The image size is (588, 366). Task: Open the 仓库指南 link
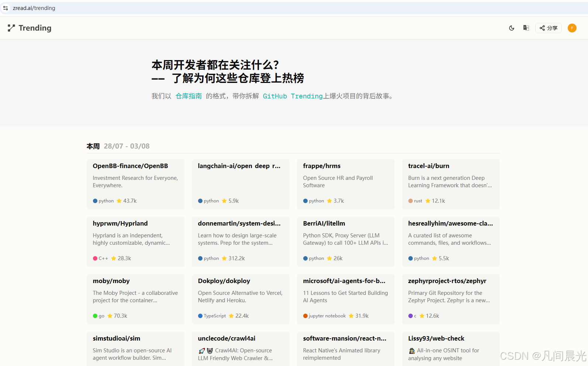[188, 96]
